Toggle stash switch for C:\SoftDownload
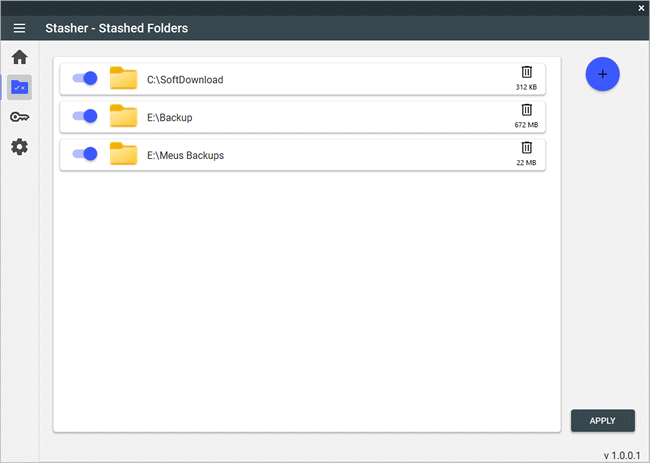650x463 pixels. pyautogui.click(x=85, y=78)
